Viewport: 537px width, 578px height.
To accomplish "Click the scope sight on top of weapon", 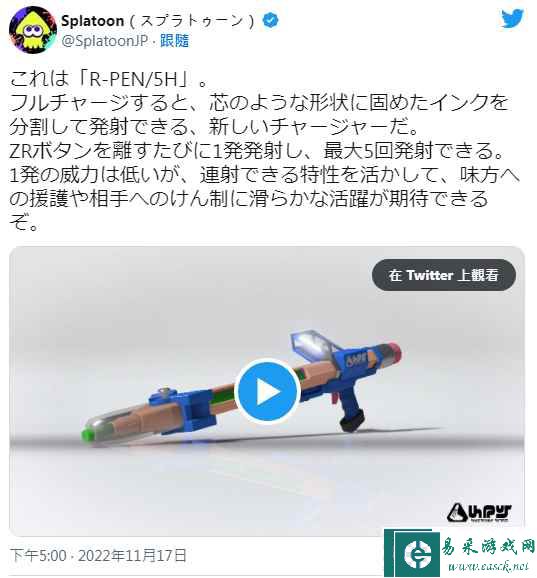I will coord(311,344).
